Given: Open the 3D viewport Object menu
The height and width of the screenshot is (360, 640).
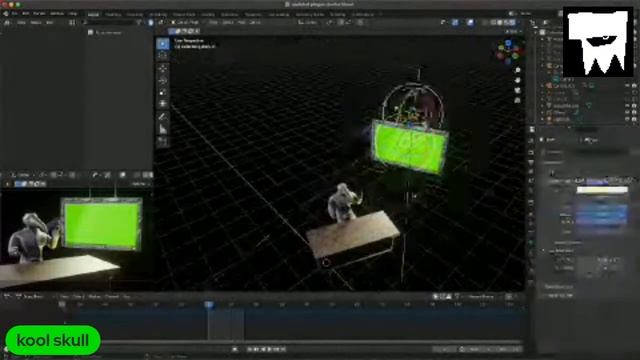Looking at the screenshot, I should click(x=255, y=22).
